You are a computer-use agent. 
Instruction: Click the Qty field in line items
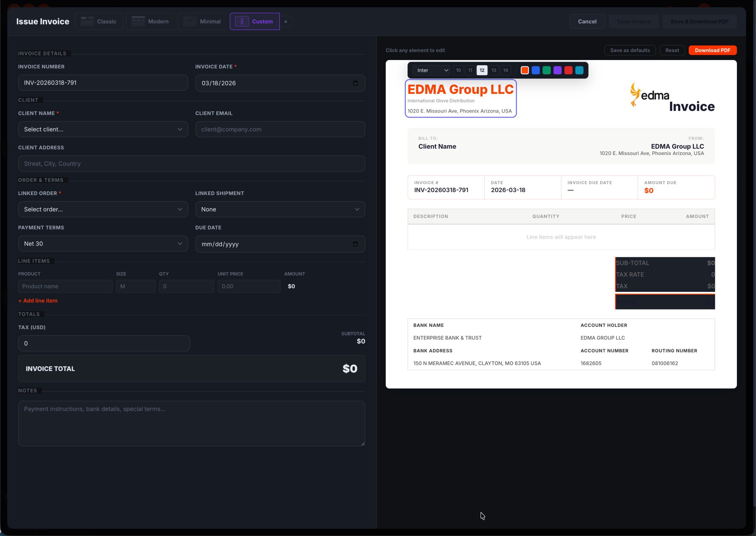tap(186, 286)
